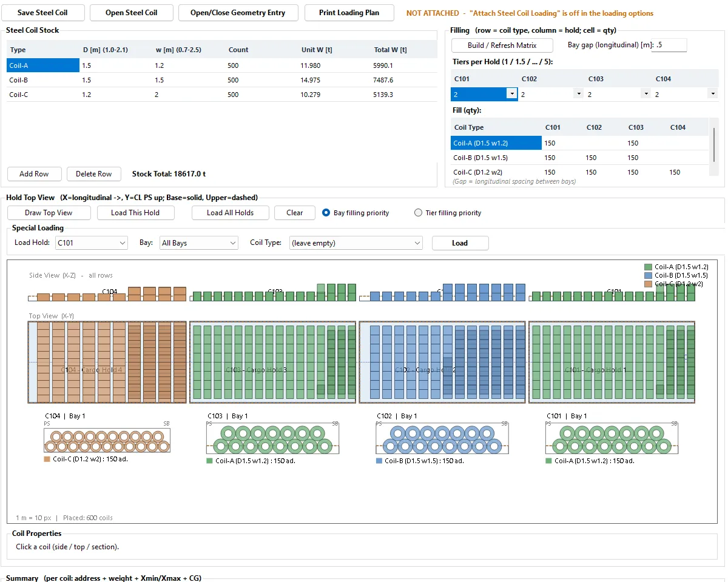The image size is (728, 582).
Task: Click the Fill table vertical scrollbar
Action: pyautogui.click(x=714, y=145)
